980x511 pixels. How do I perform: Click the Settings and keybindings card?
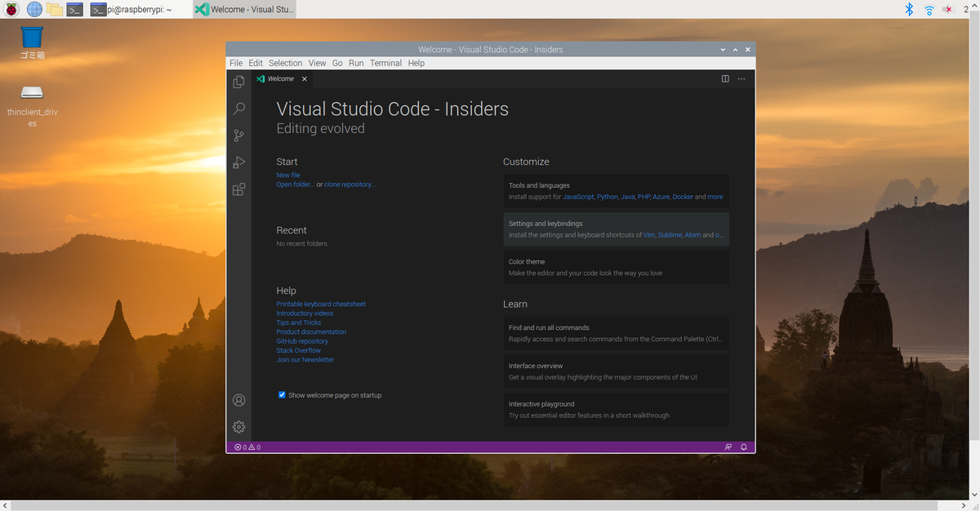point(616,229)
